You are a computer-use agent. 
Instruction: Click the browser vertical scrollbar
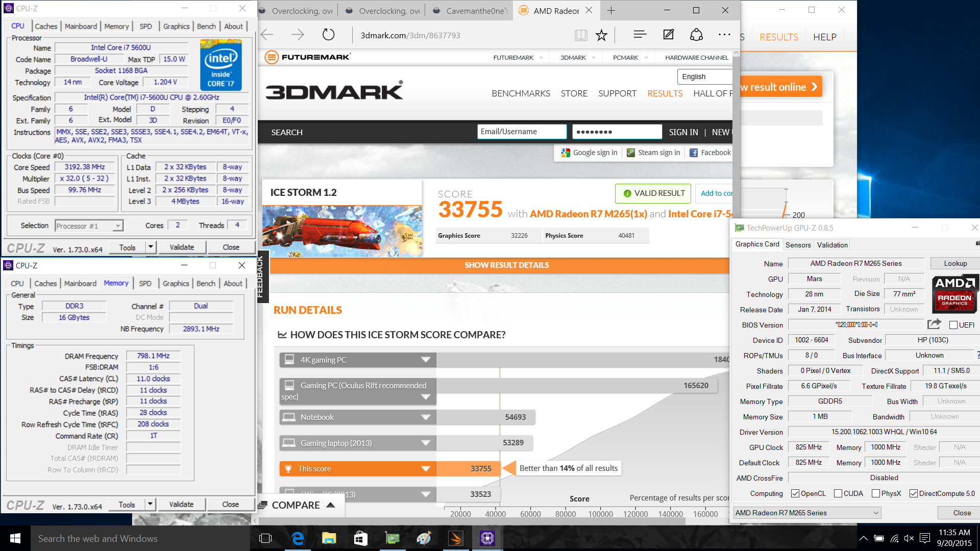point(736,286)
